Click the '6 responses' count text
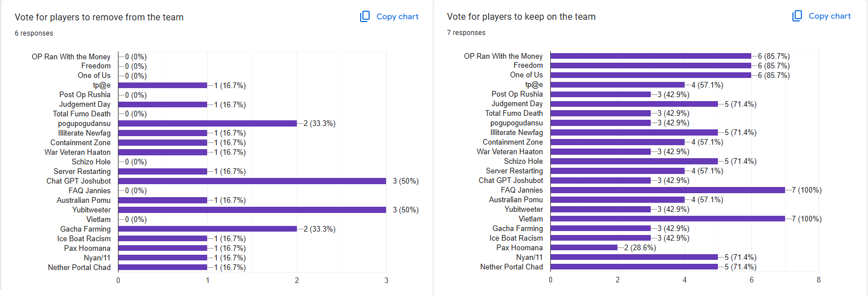The width and height of the screenshot is (868, 296). coord(34,33)
